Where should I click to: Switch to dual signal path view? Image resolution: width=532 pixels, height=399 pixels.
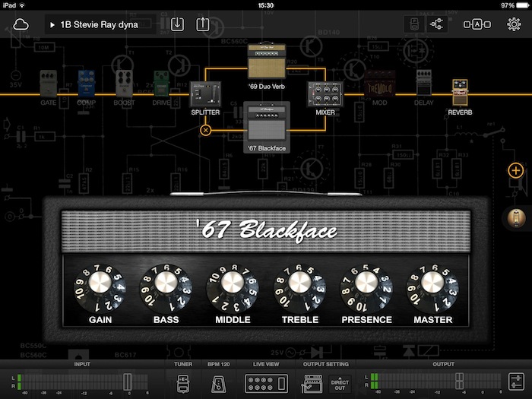(437, 24)
